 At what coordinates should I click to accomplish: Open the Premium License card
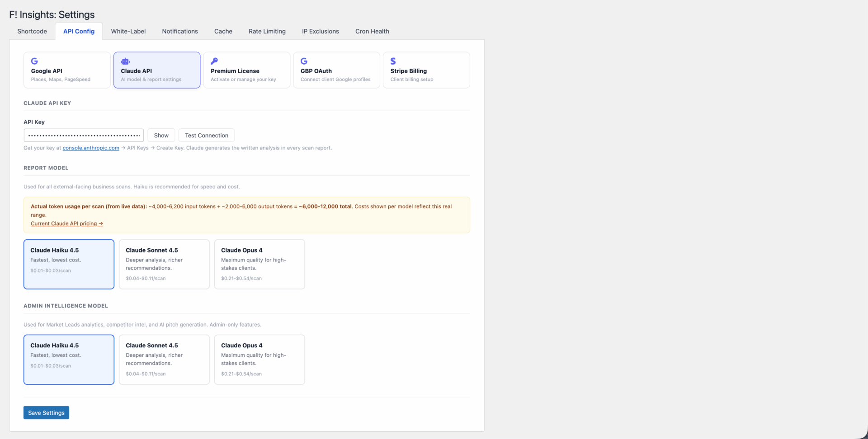click(x=247, y=70)
